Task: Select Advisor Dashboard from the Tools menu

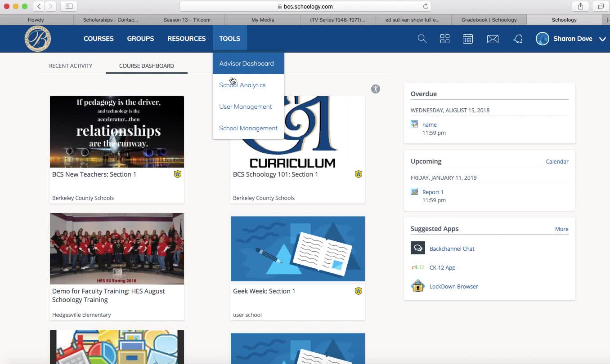Action: (248, 63)
